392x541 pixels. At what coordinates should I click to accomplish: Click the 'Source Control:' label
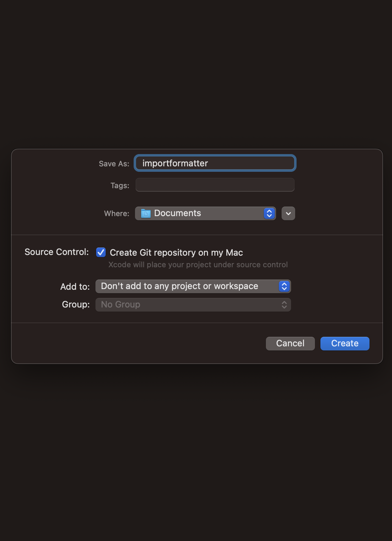coord(57,252)
